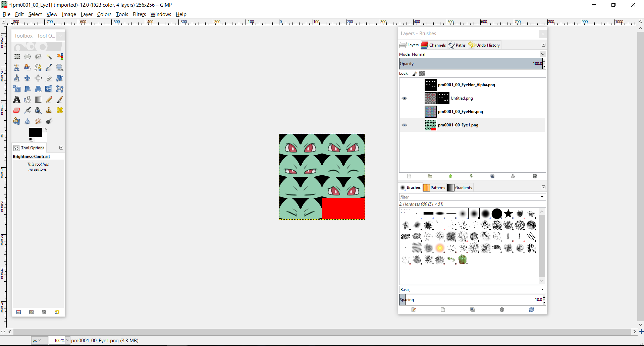Image resolution: width=644 pixels, height=346 pixels.
Task: Swap foreground and background colors
Action: pyautogui.click(x=45, y=130)
